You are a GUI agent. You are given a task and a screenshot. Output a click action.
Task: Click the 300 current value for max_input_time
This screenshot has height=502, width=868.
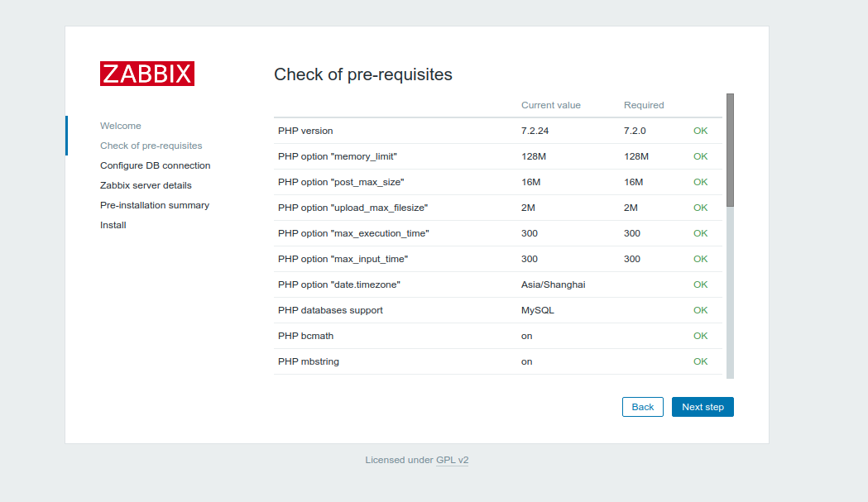click(x=530, y=259)
